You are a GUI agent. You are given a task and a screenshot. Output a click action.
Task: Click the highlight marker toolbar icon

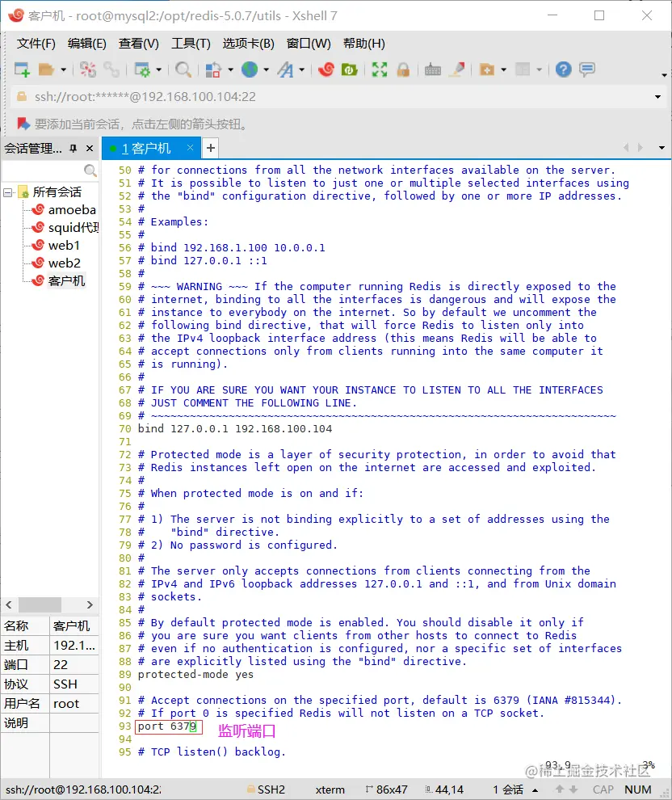coord(457,69)
